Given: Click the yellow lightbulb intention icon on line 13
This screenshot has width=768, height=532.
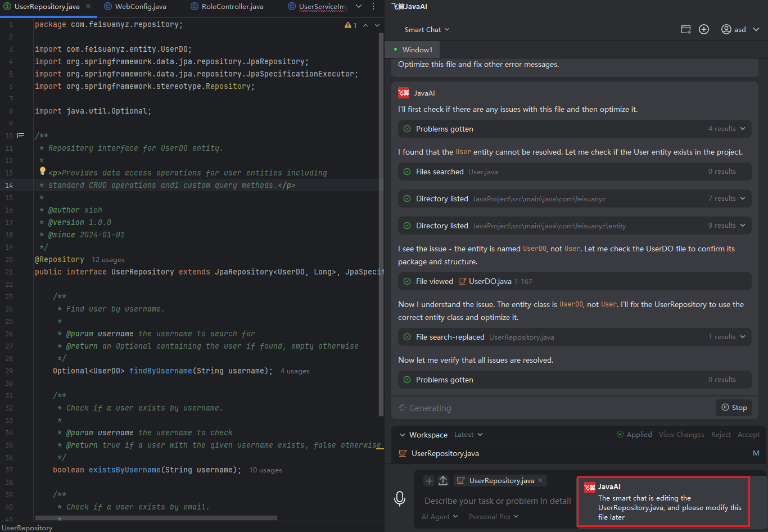Looking at the screenshot, I should pos(42,172).
